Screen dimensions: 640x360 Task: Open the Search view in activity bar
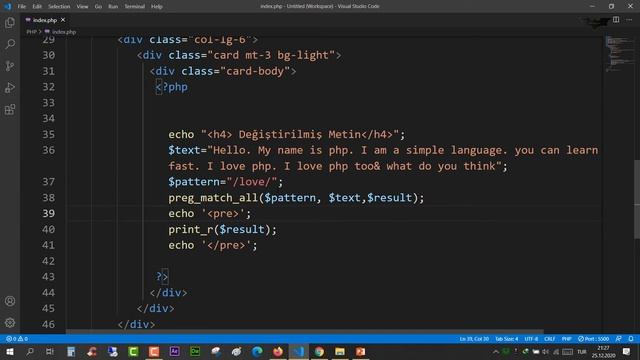[x=10, y=44]
